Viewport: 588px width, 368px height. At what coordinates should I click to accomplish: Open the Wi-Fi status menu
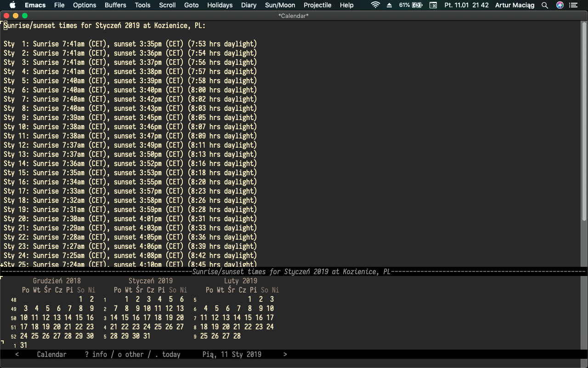375,5
